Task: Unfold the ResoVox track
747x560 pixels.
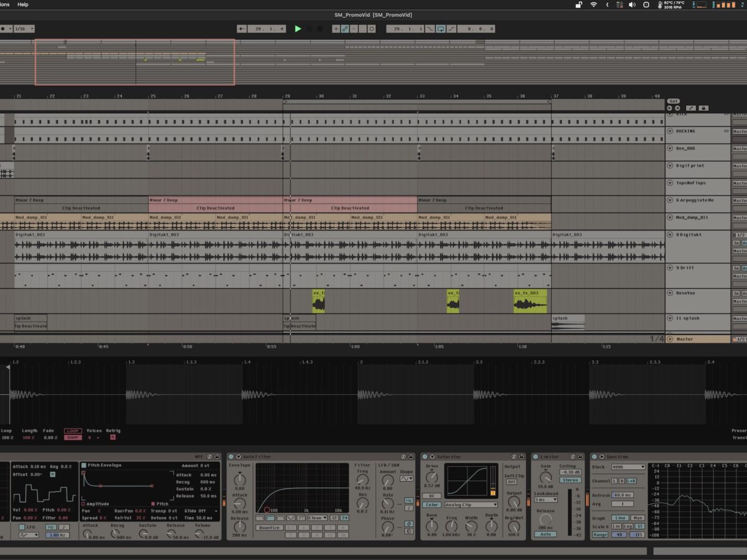Action: [x=670, y=293]
